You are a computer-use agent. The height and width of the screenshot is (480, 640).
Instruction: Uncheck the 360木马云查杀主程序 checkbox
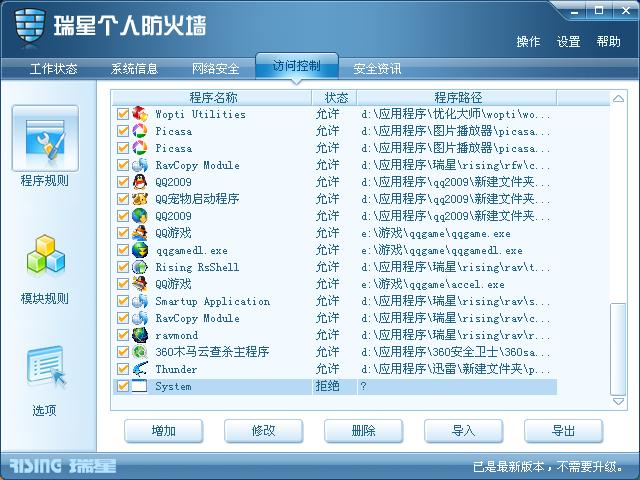[x=122, y=352]
